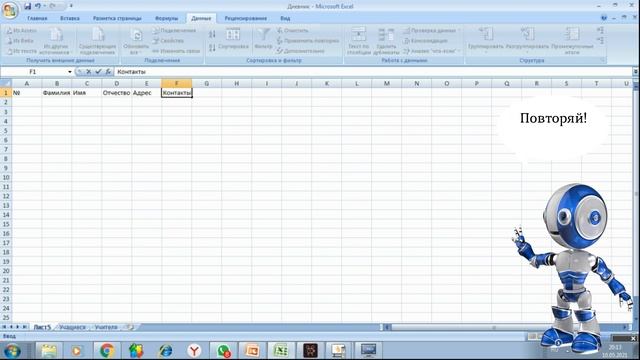This screenshot has width=640, height=360.
Task: Click Промежуточные итоги
Action: (572, 41)
